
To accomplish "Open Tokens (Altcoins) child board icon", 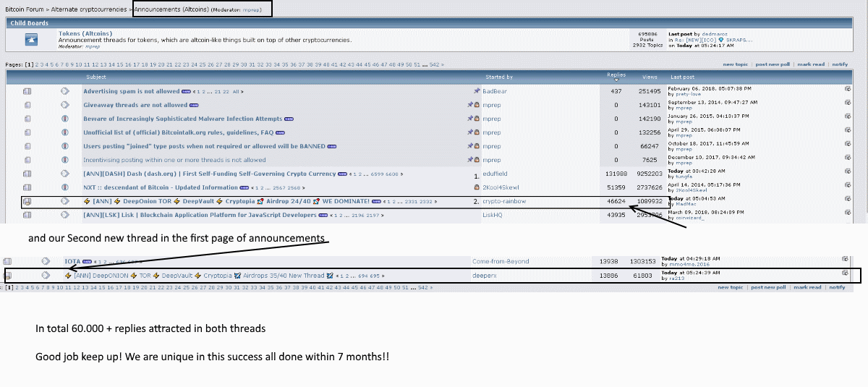I will 30,38.
